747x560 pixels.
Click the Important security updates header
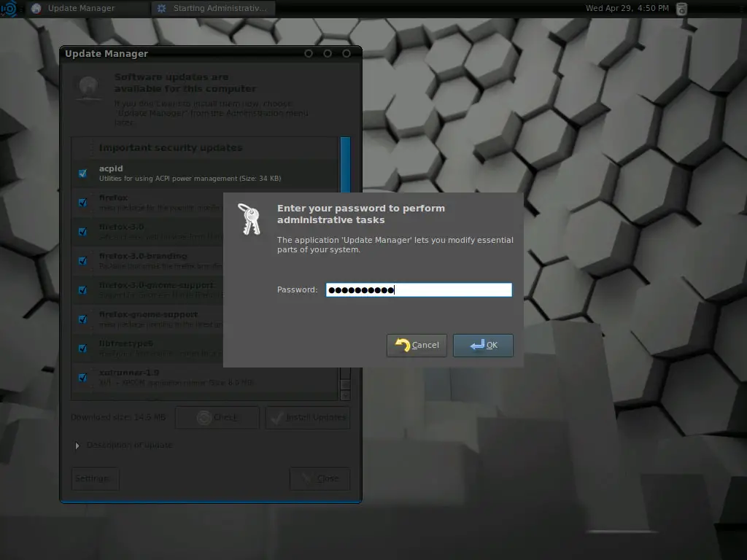click(x=171, y=147)
